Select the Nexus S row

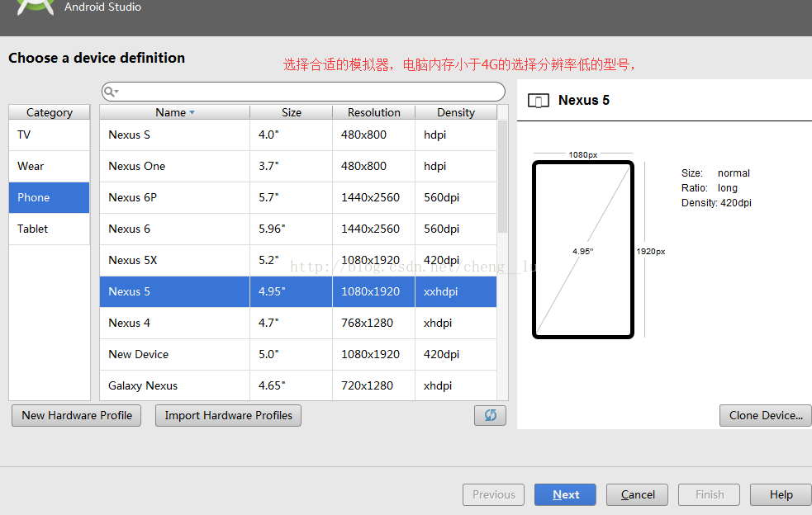coord(298,135)
